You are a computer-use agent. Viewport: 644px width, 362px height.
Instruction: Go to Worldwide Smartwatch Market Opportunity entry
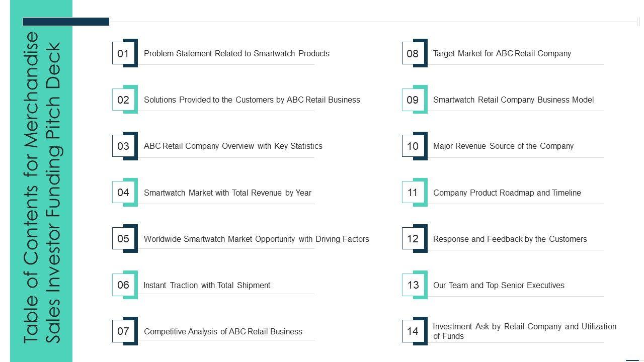pos(256,239)
